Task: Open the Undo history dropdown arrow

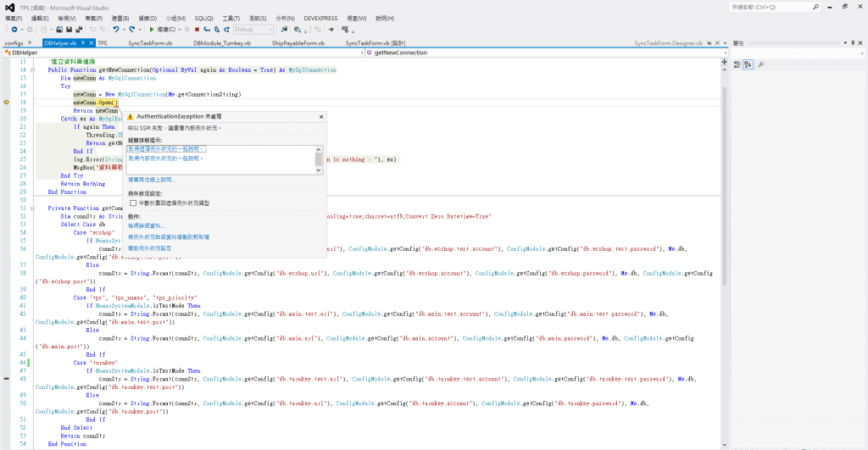Action: pyautogui.click(x=124, y=30)
